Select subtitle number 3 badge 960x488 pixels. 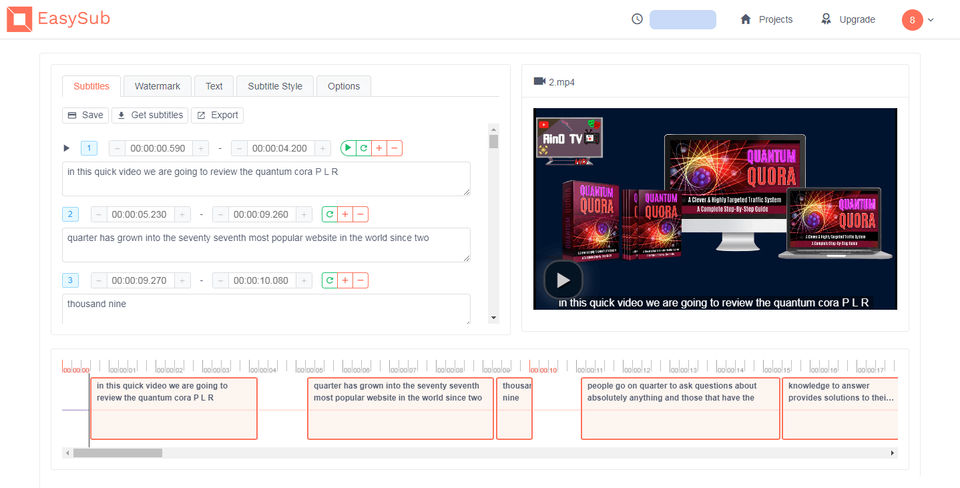[70, 280]
